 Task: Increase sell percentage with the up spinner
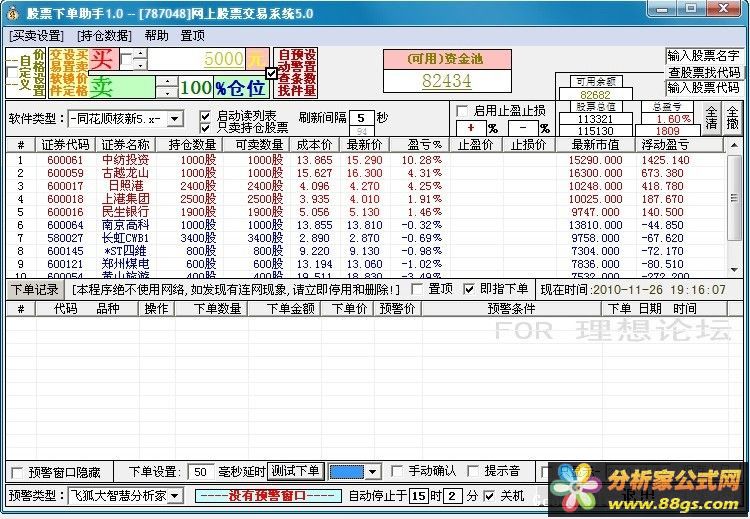167,81
